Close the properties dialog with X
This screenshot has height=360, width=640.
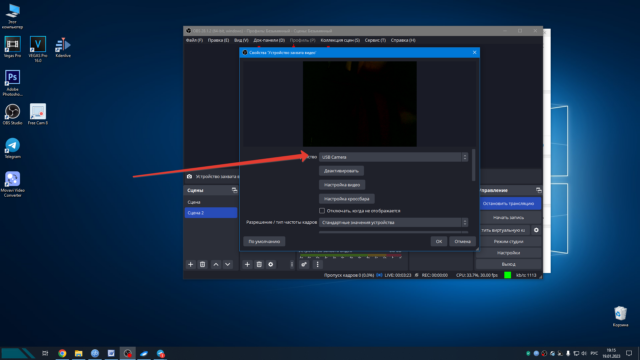tap(474, 53)
